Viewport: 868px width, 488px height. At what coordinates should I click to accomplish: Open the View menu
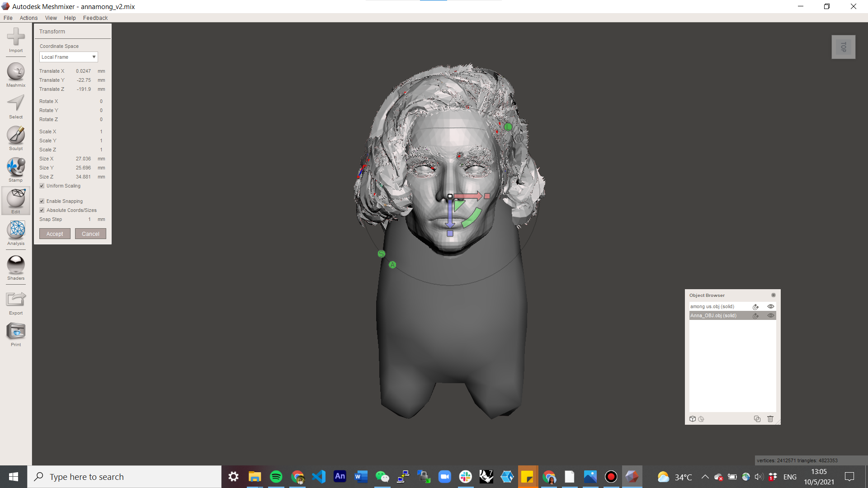[51, 18]
